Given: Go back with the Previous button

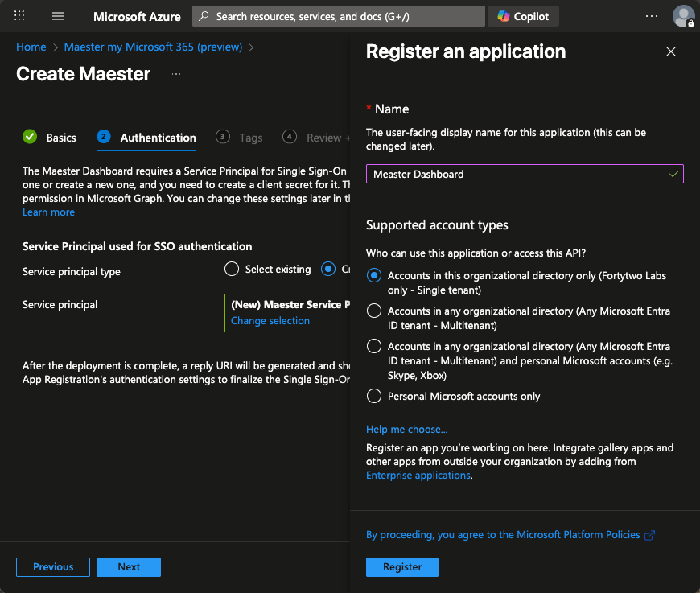Looking at the screenshot, I should pos(53,567).
